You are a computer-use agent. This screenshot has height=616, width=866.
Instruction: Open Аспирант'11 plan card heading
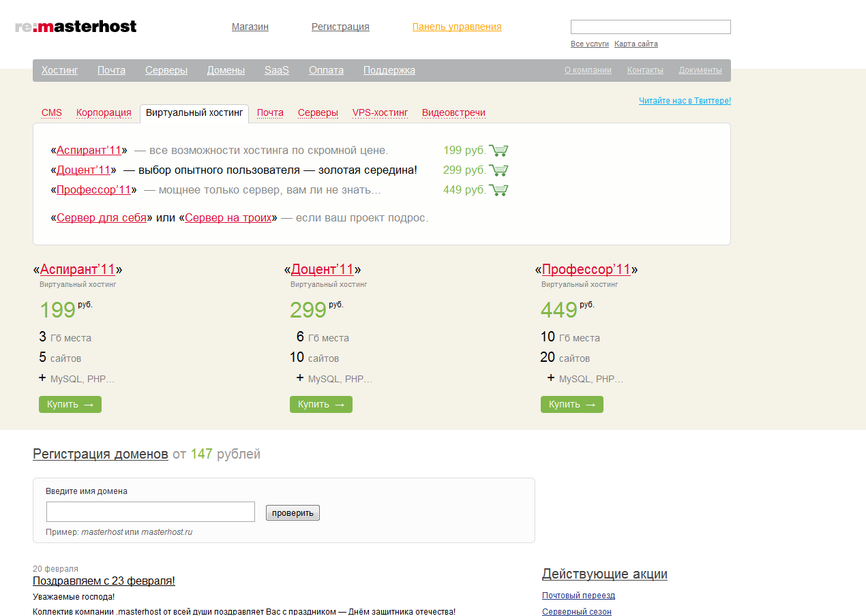(78, 269)
